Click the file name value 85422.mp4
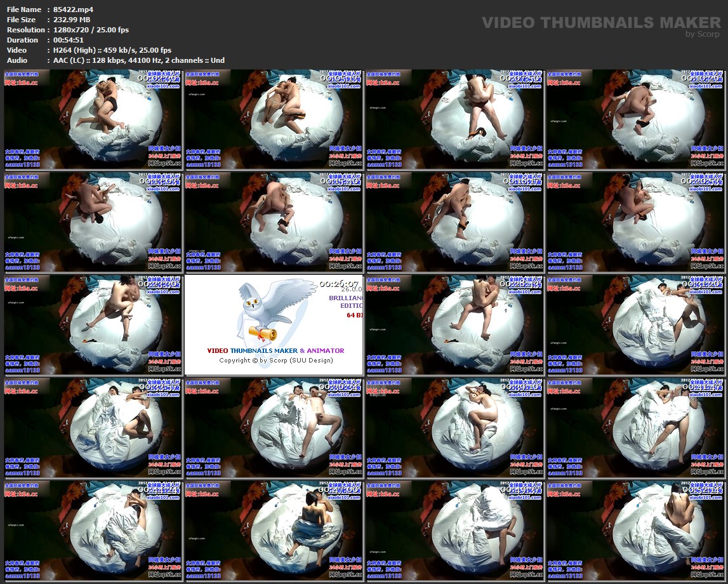This screenshot has height=584, width=728. (74, 10)
